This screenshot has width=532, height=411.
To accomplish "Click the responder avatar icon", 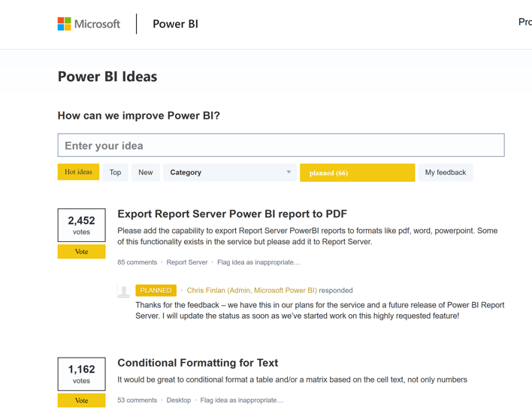I will coord(124,292).
